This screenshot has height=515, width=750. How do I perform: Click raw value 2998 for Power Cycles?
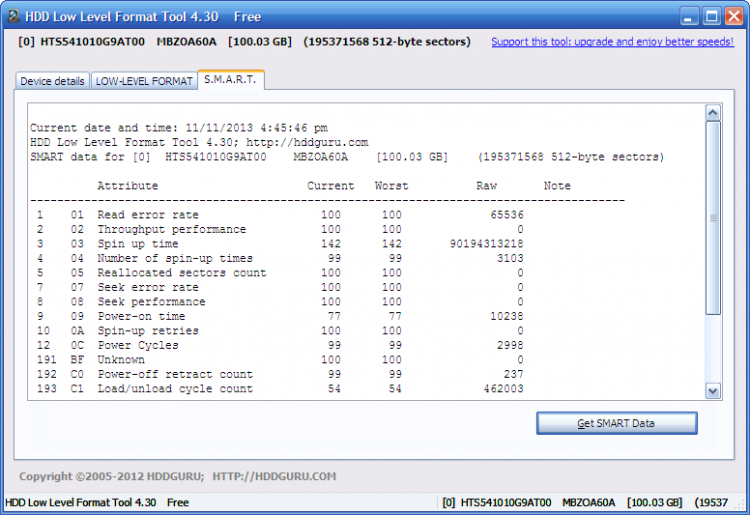point(510,345)
